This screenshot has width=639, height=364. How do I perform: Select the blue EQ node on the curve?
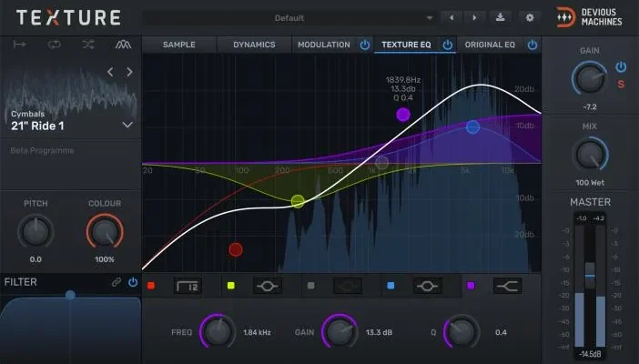point(472,127)
